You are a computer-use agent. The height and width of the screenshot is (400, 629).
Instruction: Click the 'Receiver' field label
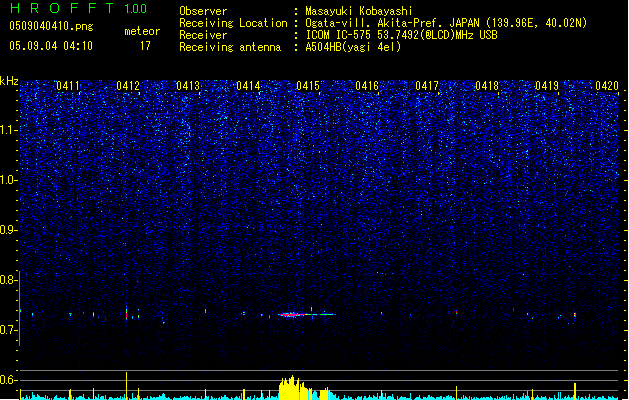coord(203,35)
